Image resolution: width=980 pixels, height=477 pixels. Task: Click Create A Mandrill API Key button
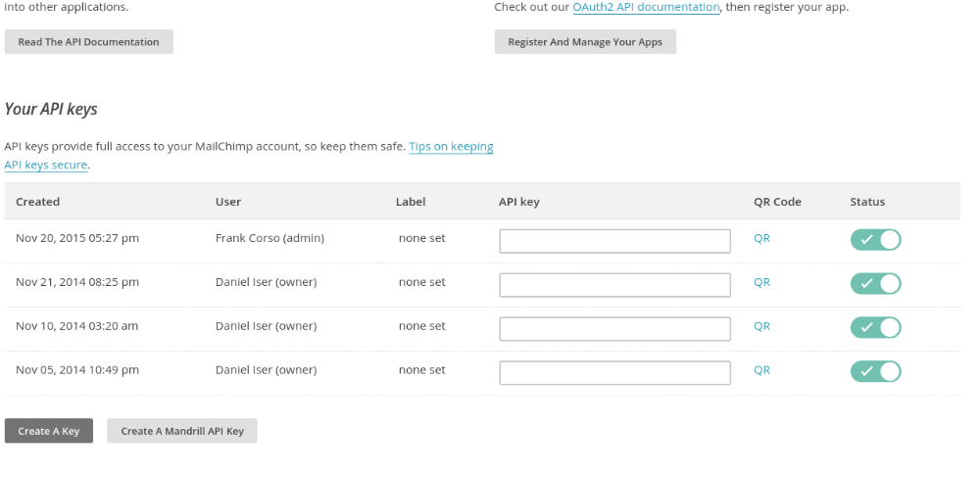coord(182,431)
